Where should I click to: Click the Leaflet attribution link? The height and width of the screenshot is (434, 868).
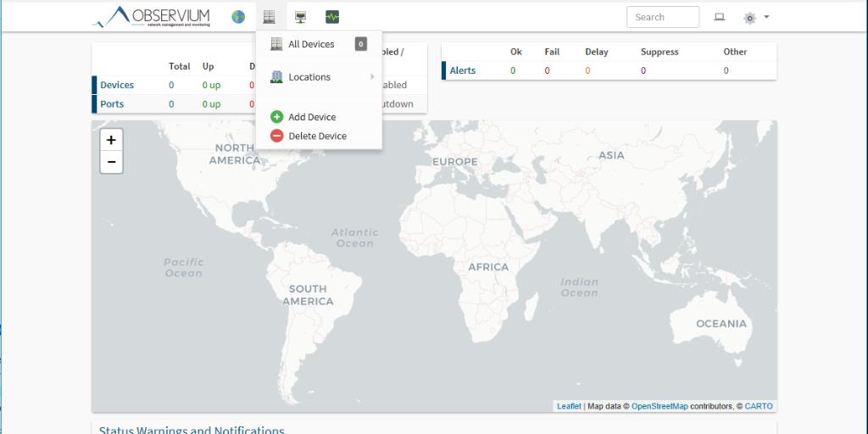point(569,406)
